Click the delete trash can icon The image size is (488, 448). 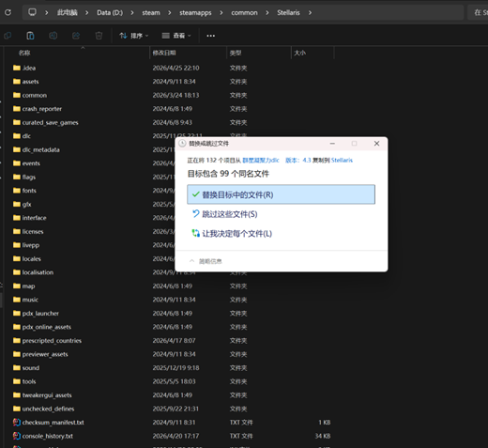point(99,36)
